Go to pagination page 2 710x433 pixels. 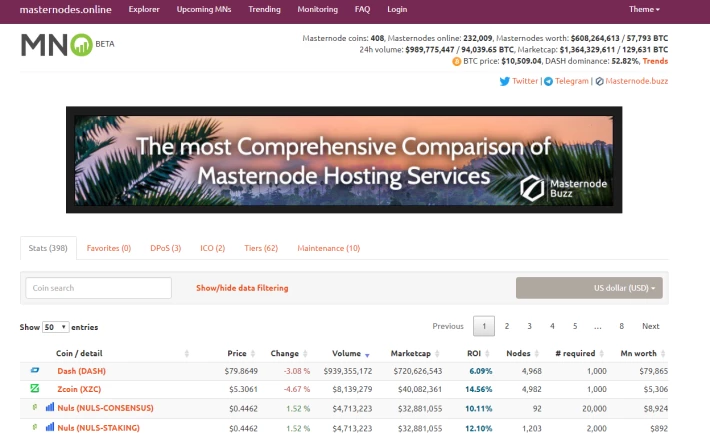click(507, 326)
